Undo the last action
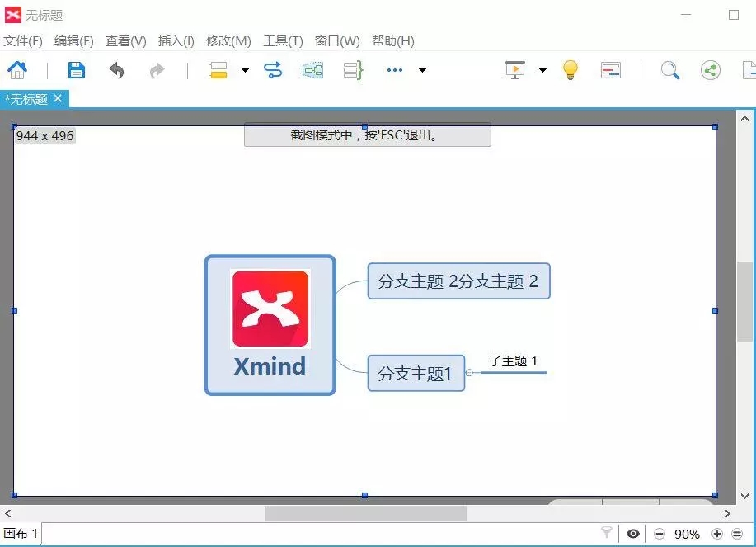 pyautogui.click(x=116, y=70)
